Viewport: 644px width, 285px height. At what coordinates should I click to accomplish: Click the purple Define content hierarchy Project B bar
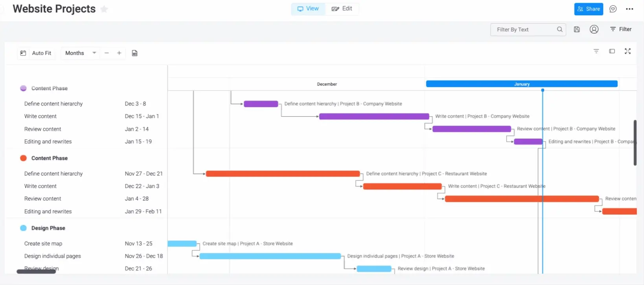tap(261, 104)
